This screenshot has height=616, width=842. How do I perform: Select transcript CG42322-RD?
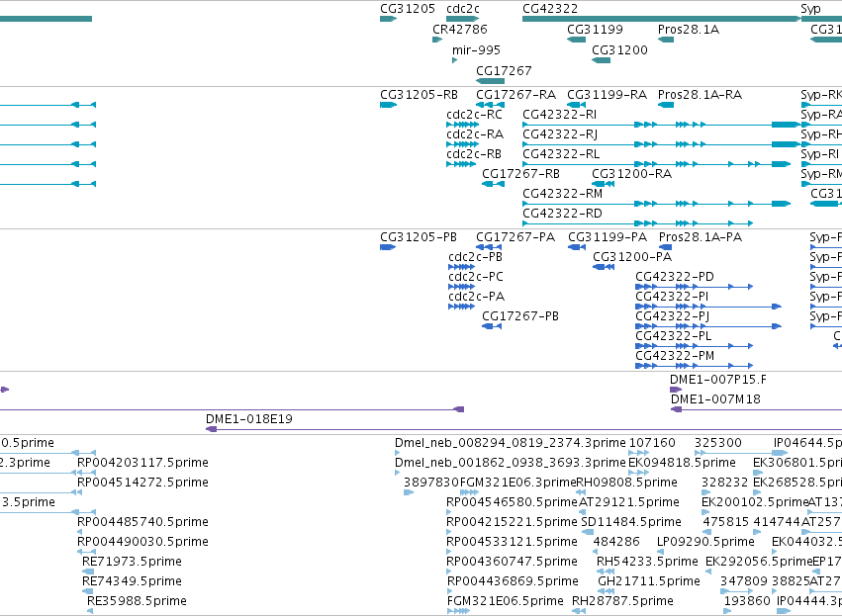pyautogui.click(x=562, y=213)
